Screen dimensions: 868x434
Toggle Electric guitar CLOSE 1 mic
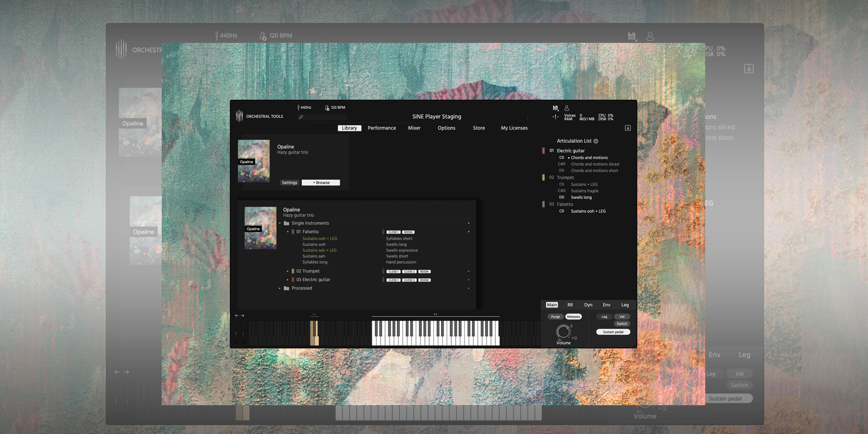(393, 280)
